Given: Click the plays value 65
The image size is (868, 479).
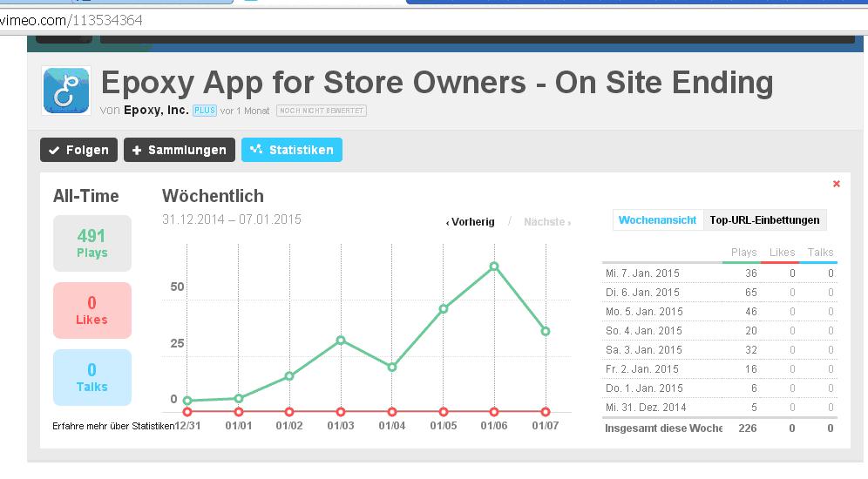Looking at the screenshot, I should [751, 293].
